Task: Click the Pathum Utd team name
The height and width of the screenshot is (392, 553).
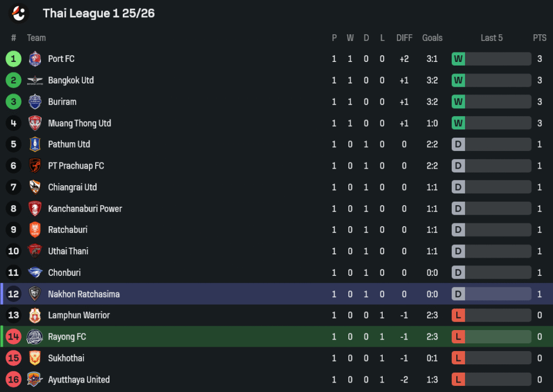Action: pos(69,144)
